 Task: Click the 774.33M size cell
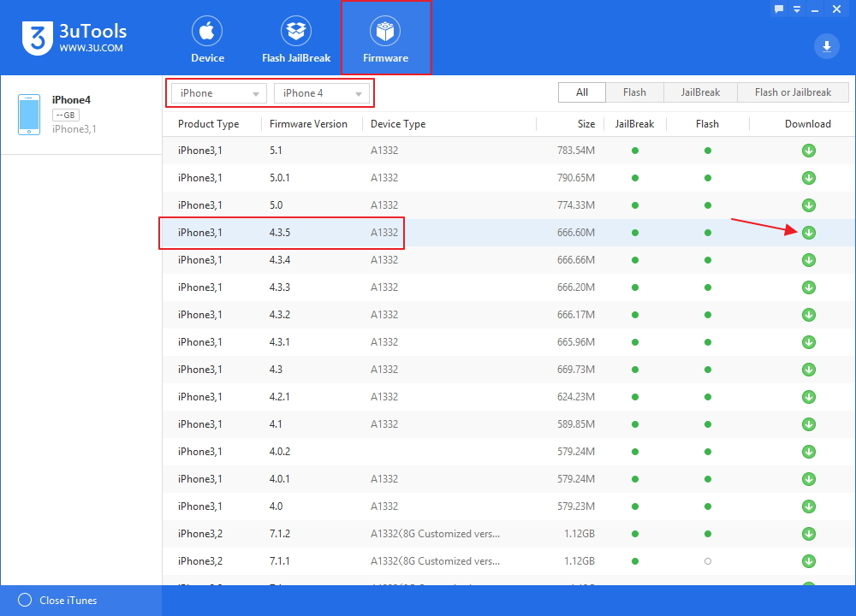point(576,205)
